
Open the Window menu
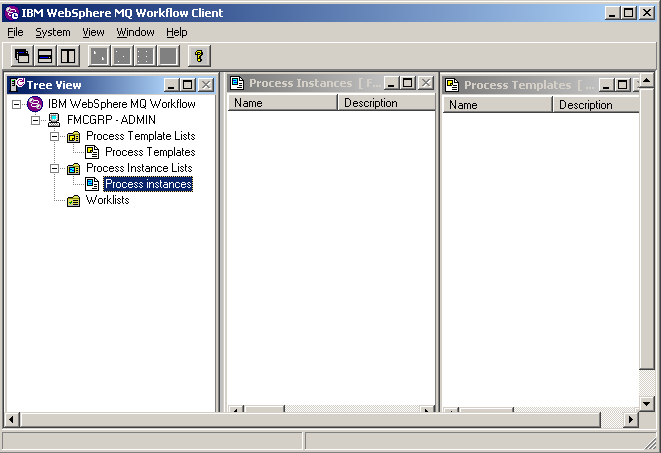135,32
